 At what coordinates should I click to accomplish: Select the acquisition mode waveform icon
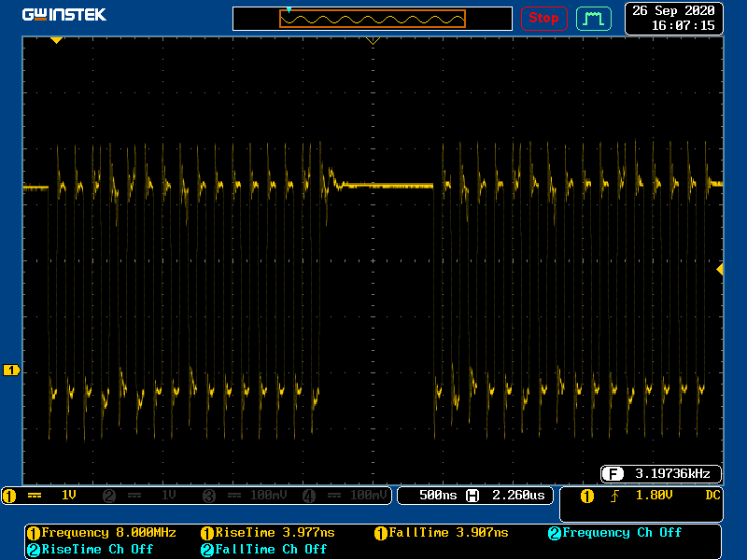coord(593,18)
